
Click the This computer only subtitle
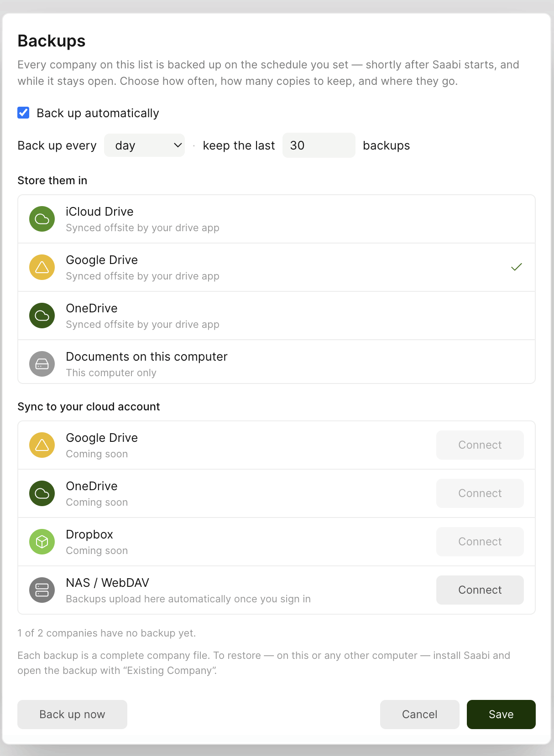click(111, 373)
